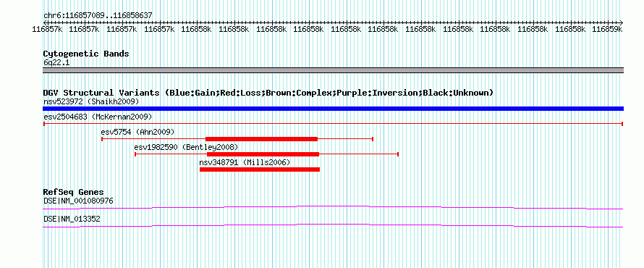Click the red loss bar of nsv348791

tap(260, 169)
